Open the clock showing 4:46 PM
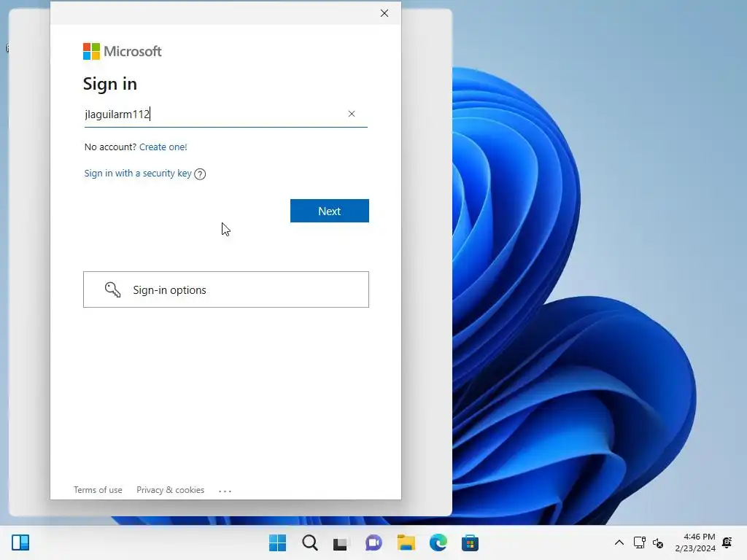 coord(695,542)
